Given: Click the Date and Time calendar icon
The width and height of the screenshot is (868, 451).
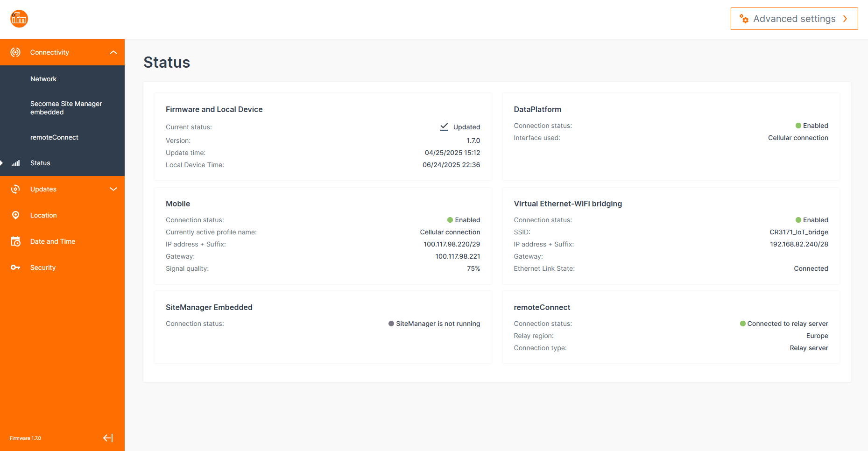Looking at the screenshot, I should tap(15, 241).
